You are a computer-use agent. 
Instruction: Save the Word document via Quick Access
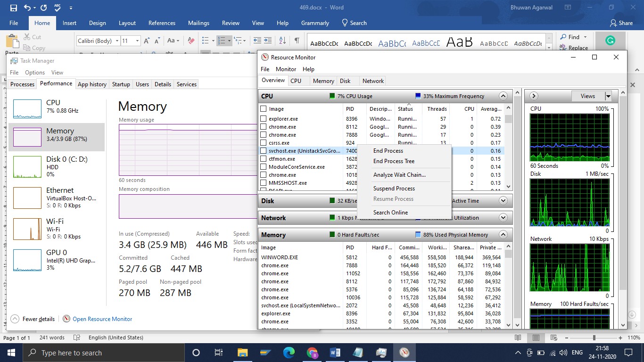coord(14,8)
